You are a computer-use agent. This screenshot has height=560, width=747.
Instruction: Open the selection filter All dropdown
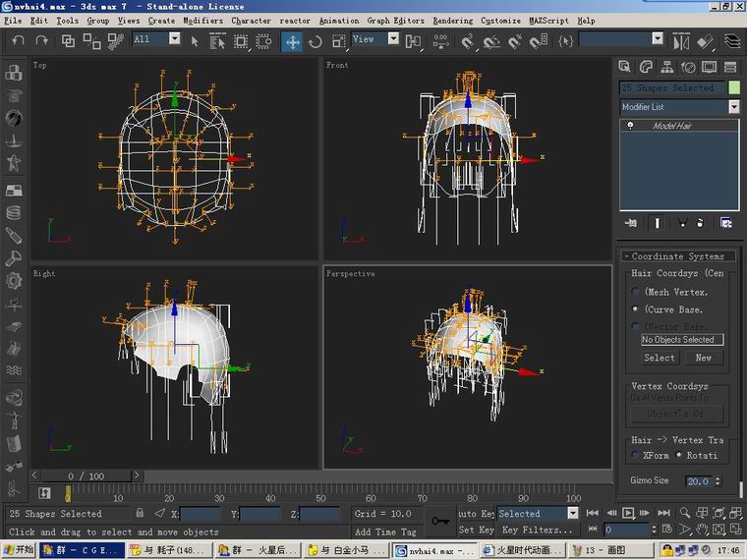[175, 38]
